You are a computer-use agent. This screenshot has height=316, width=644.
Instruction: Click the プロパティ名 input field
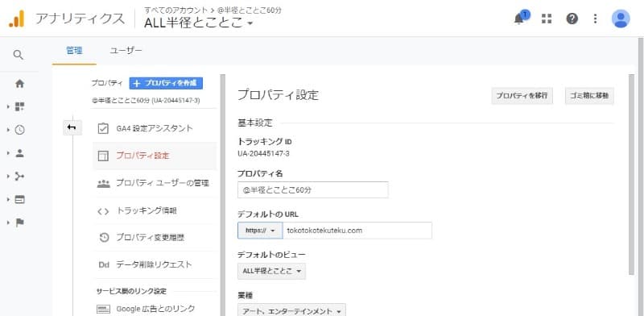[313, 190]
